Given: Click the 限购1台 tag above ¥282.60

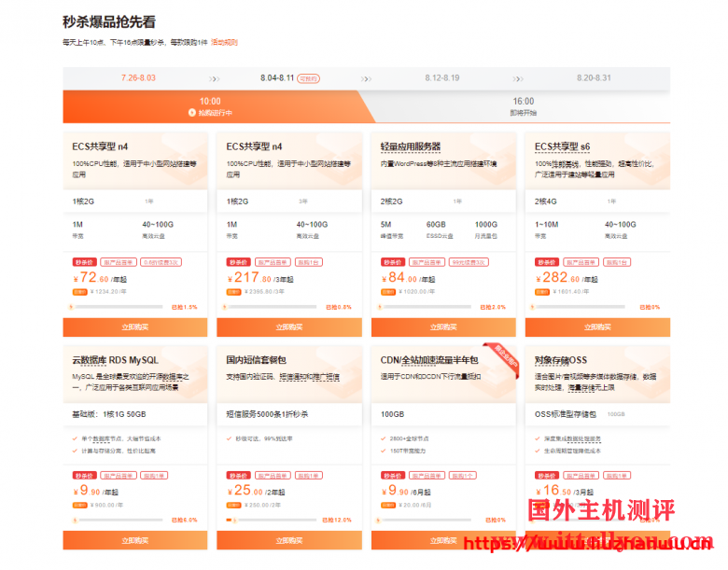Looking at the screenshot, I should [617, 262].
